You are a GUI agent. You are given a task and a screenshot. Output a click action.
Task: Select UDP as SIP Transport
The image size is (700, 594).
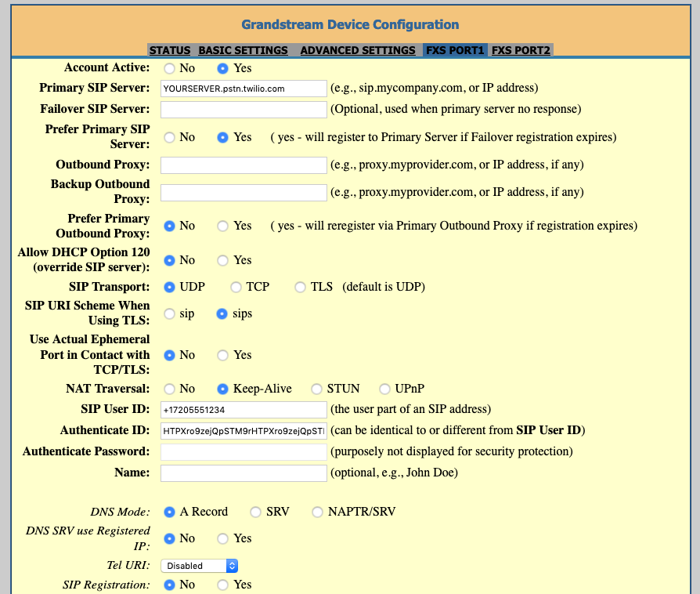(x=169, y=287)
